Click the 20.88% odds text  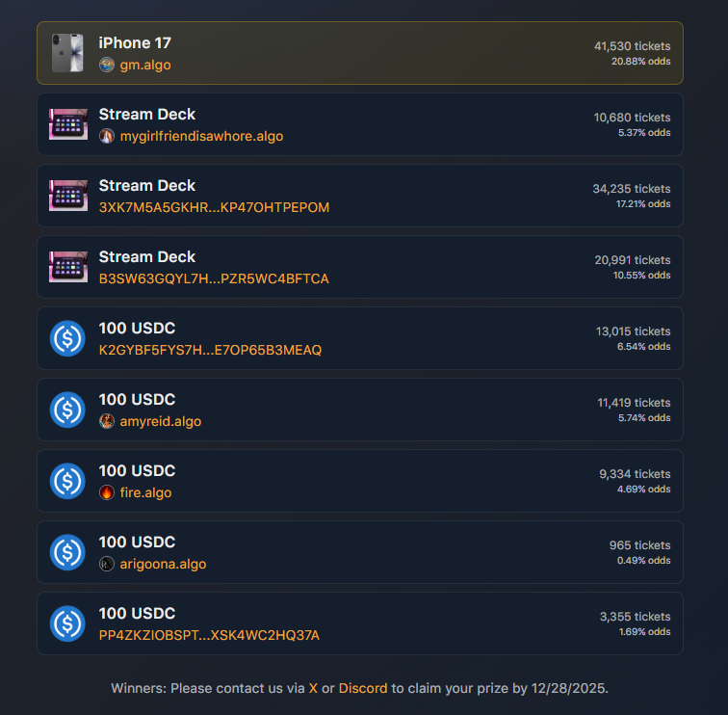click(x=640, y=62)
